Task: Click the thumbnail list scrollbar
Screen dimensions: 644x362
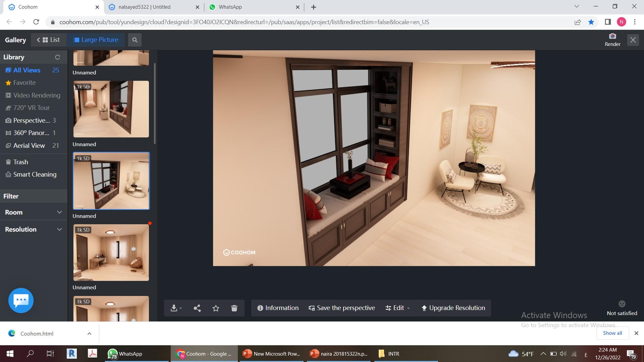Action: tap(155, 104)
